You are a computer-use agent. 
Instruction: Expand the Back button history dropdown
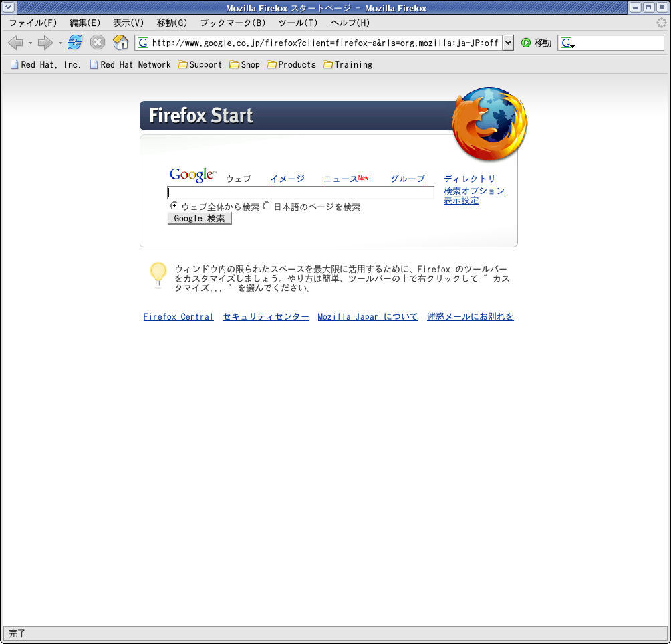coord(30,43)
